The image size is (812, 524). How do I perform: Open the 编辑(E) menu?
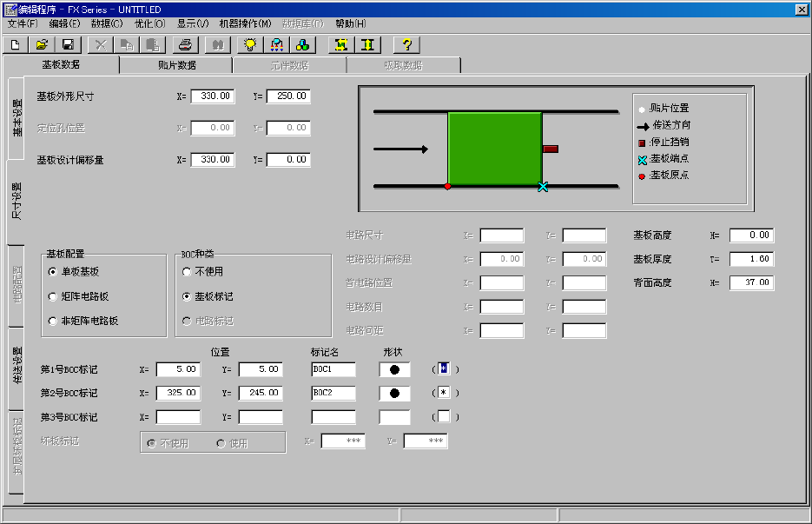65,23
